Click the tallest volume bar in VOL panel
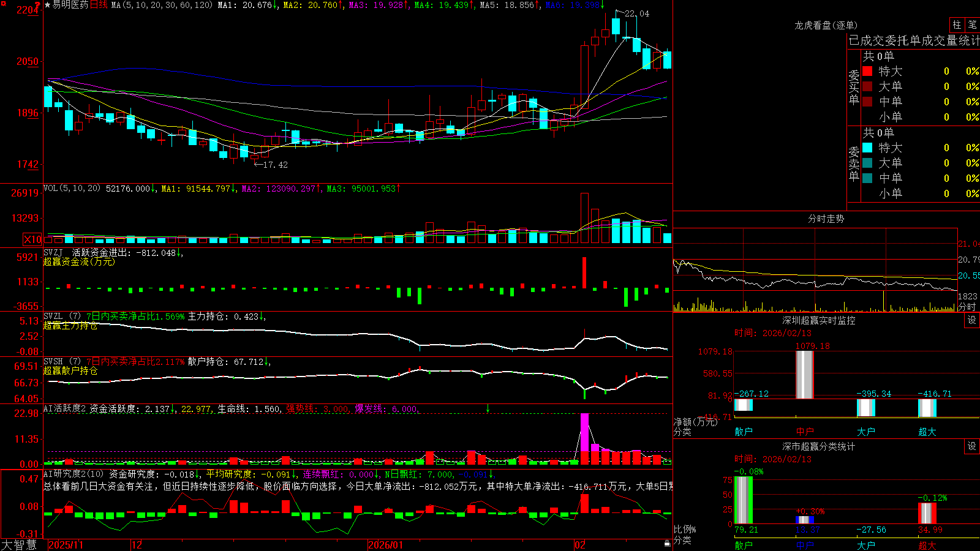The height and width of the screenshot is (551, 980). [584, 218]
